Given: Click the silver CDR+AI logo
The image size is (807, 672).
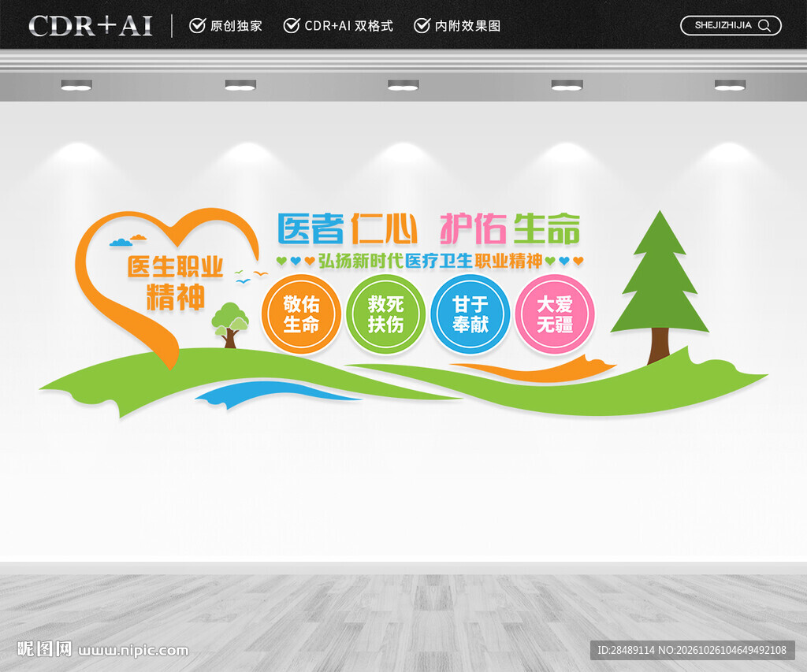Looking at the screenshot, I should (91, 26).
